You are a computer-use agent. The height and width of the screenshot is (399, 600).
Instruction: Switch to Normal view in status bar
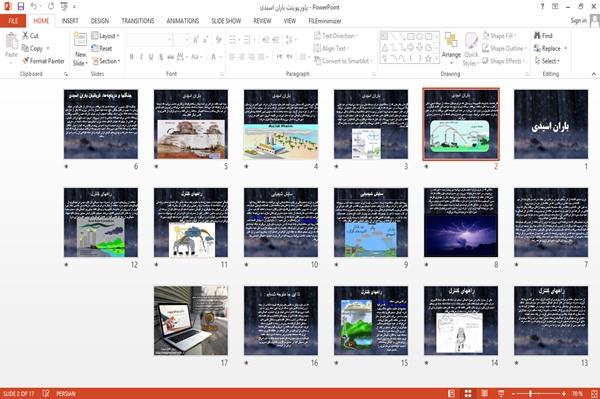(x=452, y=394)
